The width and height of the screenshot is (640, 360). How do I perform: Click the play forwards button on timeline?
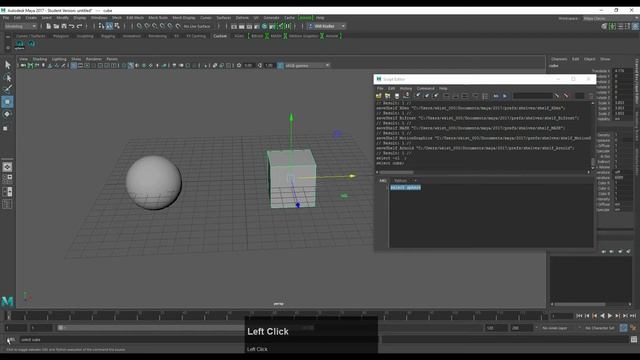(610, 316)
